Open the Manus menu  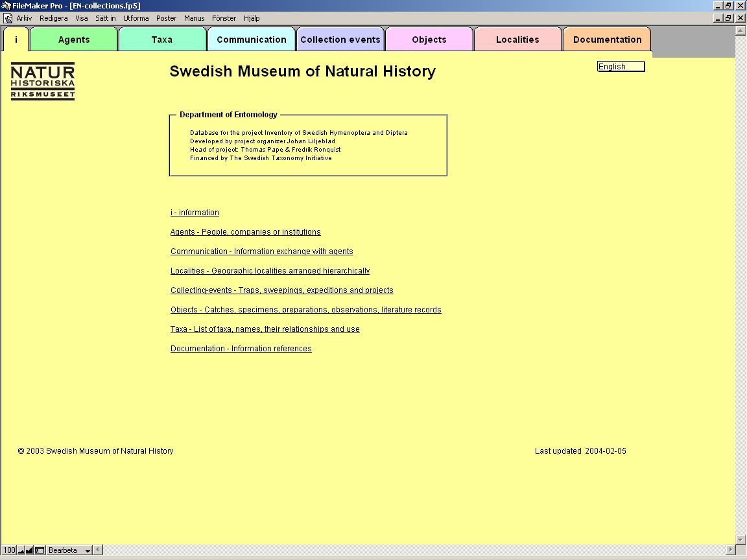tap(194, 18)
